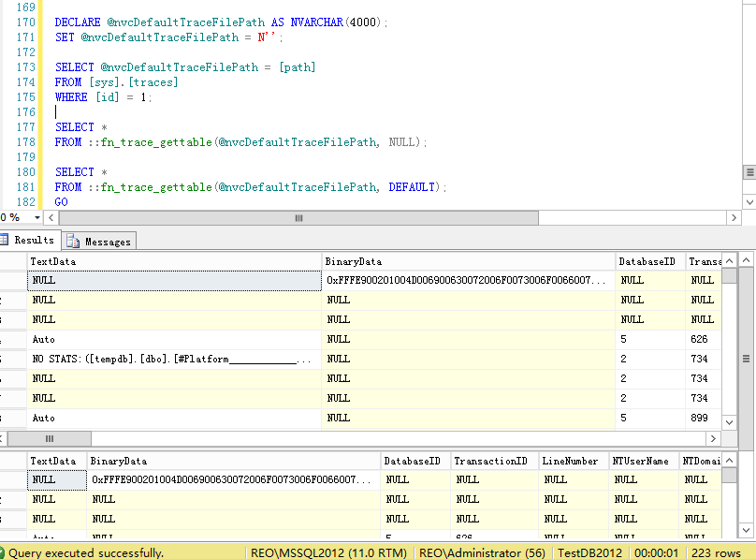The image size is (756, 559).
Task: Click first result grid scroll down arrow
Action: click(x=729, y=420)
